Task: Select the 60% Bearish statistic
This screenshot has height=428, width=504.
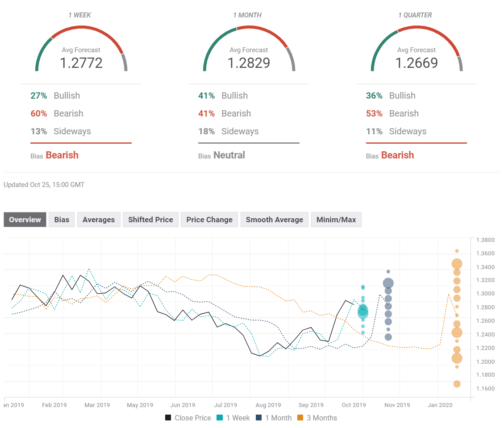Action: (38, 113)
